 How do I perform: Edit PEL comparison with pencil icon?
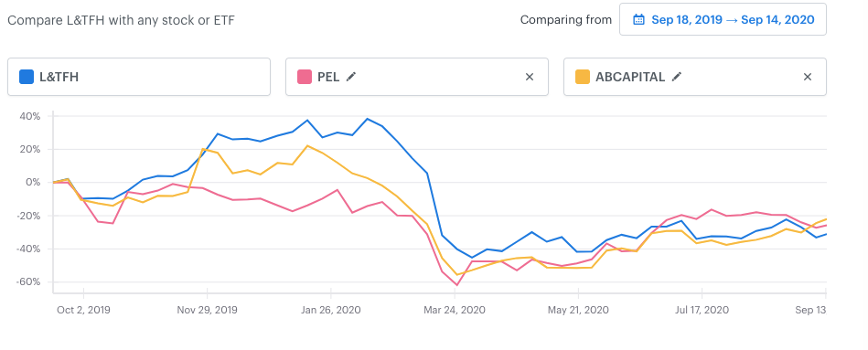click(351, 77)
